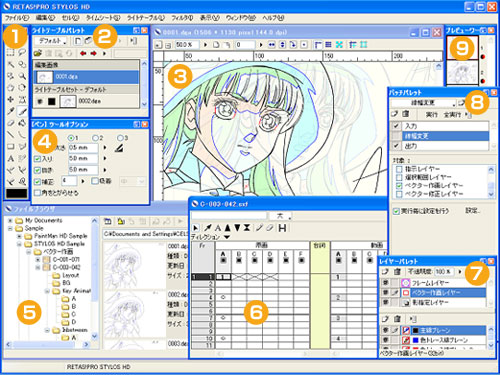Click second thumbnail in preview window

pyautogui.click(x=462, y=72)
